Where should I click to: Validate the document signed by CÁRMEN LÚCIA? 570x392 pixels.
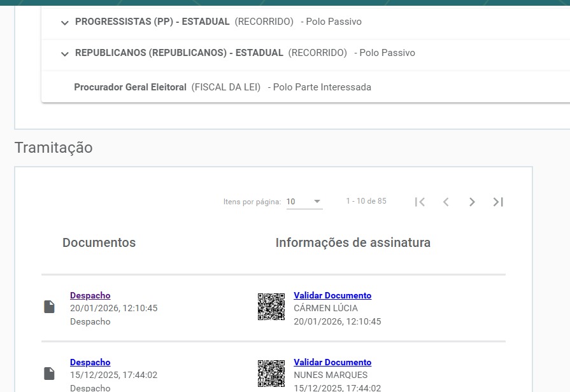point(332,295)
